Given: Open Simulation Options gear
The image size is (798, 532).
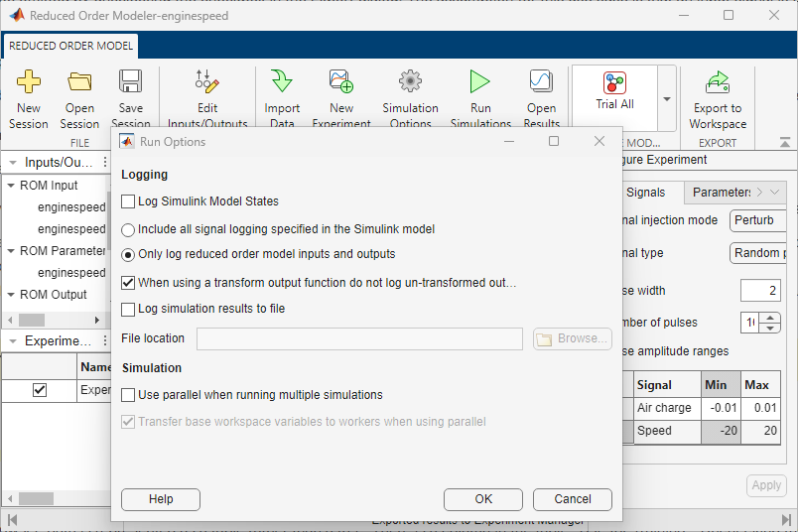Looking at the screenshot, I should pyautogui.click(x=410, y=81).
